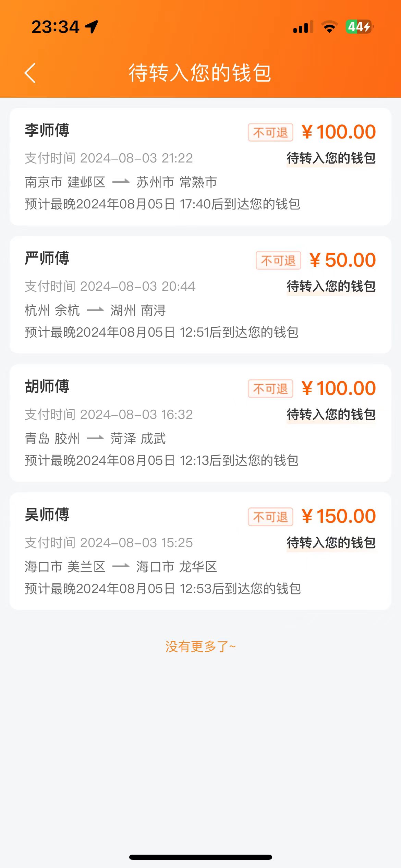401x868 pixels.
Task: Tap 待转入您的钱包 status in 吴师傅's card
Action: 331,543
